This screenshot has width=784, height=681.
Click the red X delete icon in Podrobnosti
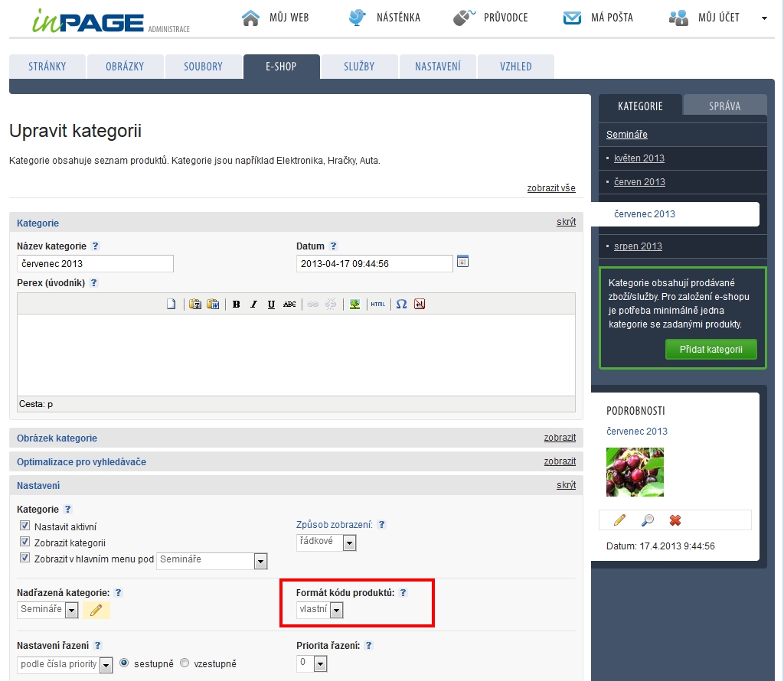coord(675,520)
